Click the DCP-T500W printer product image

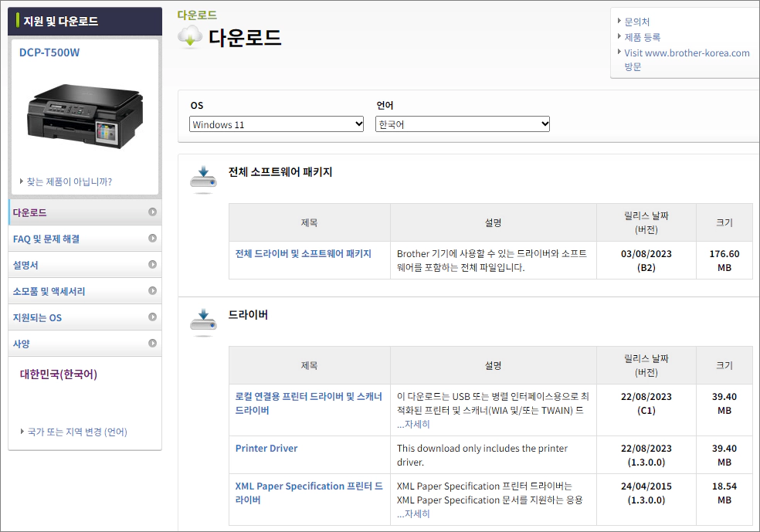pyautogui.click(x=85, y=117)
